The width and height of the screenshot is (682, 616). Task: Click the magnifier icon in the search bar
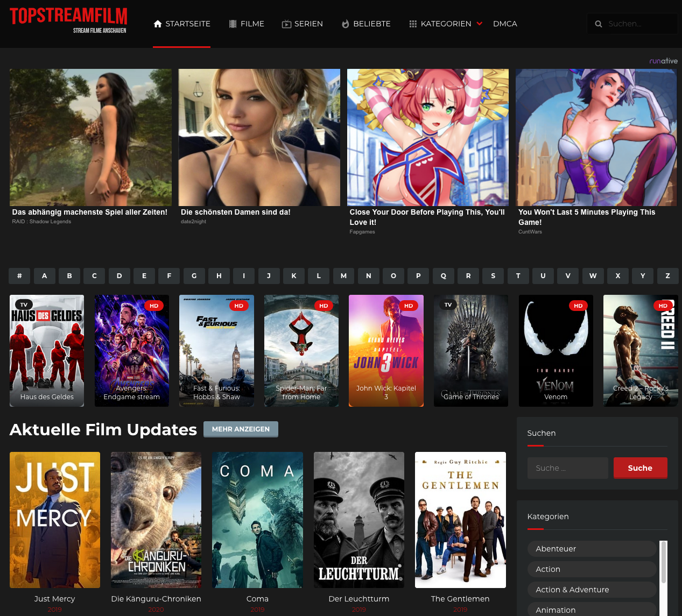point(599,24)
